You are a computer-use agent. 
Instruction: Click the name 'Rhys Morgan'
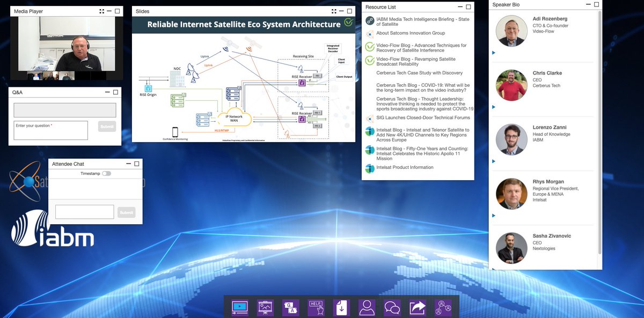tap(548, 182)
